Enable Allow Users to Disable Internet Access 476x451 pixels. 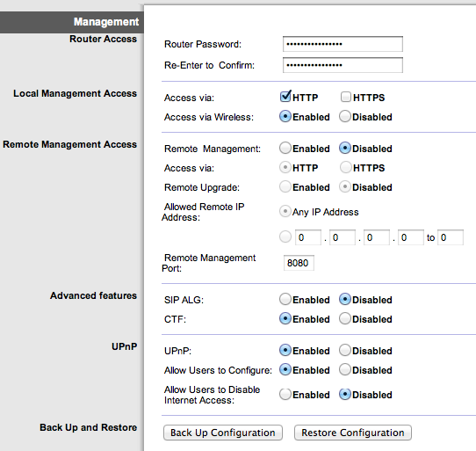pos(285,394)
